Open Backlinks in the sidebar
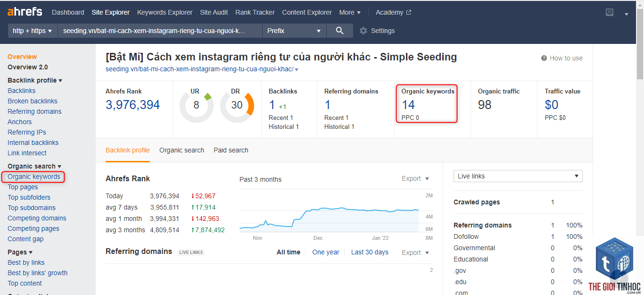Viewport: 644px width, 295px height. [22, 91]
